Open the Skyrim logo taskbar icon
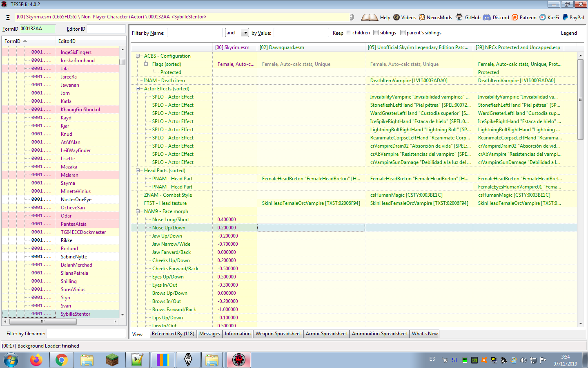 (x=188, y=360)
